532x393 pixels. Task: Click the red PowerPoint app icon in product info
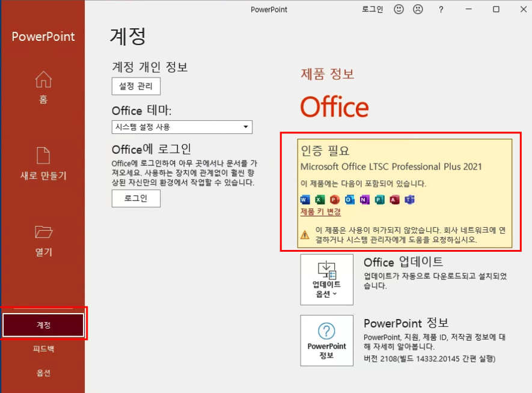335,200
